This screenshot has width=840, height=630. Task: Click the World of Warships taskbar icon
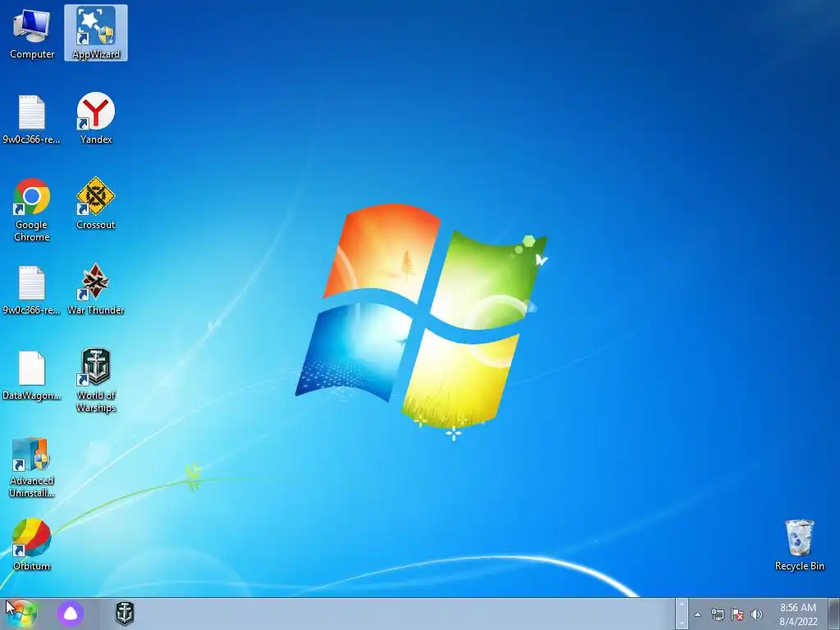pyautogui.click(x=125, y=614)
